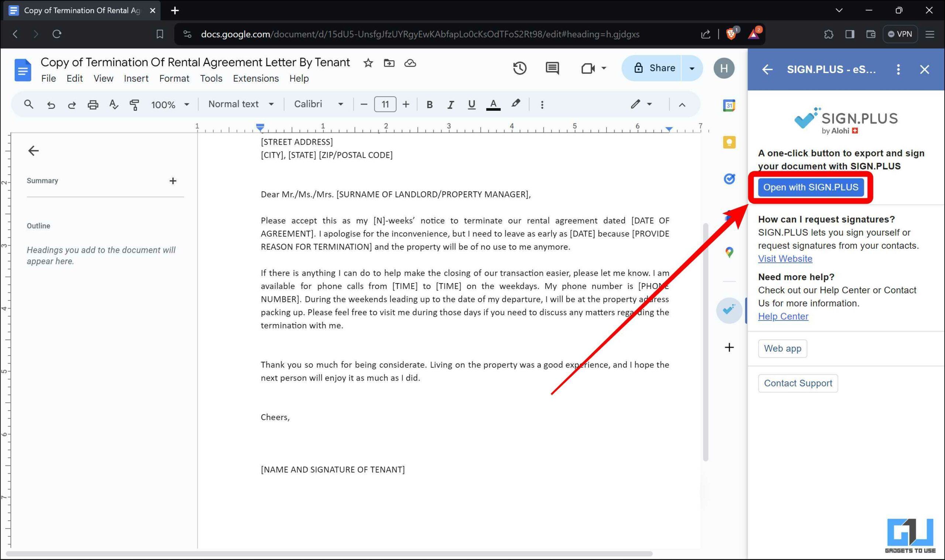The image size is (945, 560).
Task: Start a Meet call camera icon
Action: tap(587, 68)
